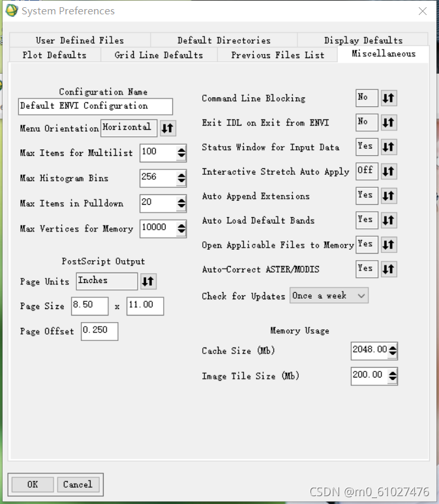Viewport: 439px width, 504px height.
Task: Click Max Items in Pulldown stepper arrows
Action: [x=181, y=203]
